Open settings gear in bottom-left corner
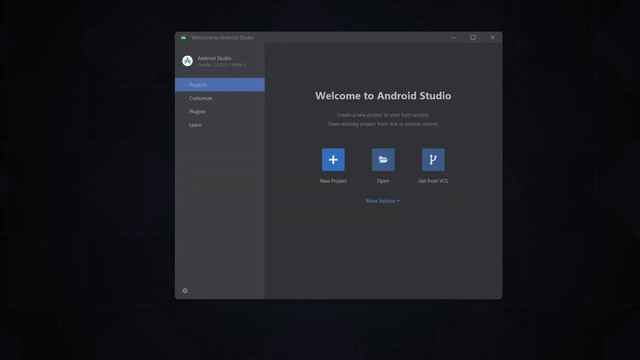Screen dimensions: 640x360 185,291
